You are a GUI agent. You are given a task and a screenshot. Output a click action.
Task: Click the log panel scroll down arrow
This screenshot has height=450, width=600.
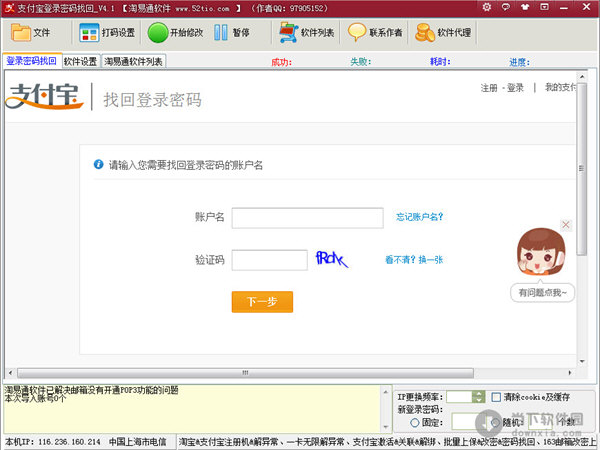coord(385,427)
